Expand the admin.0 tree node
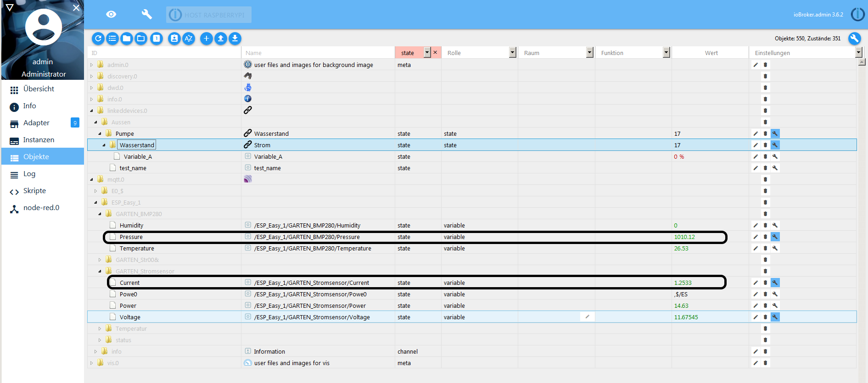 click(x=92, y=65)
